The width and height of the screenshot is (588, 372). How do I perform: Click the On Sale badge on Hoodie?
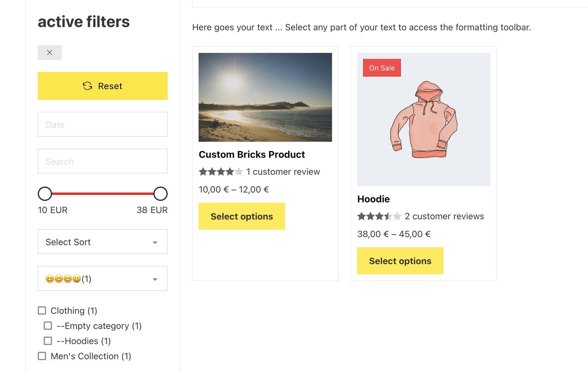(382, 68)
